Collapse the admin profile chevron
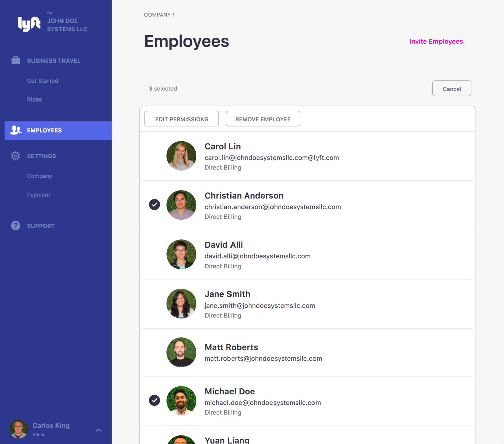Image resolution: width=504 pixels, height=444 pixels. click(x=99, y=430)
